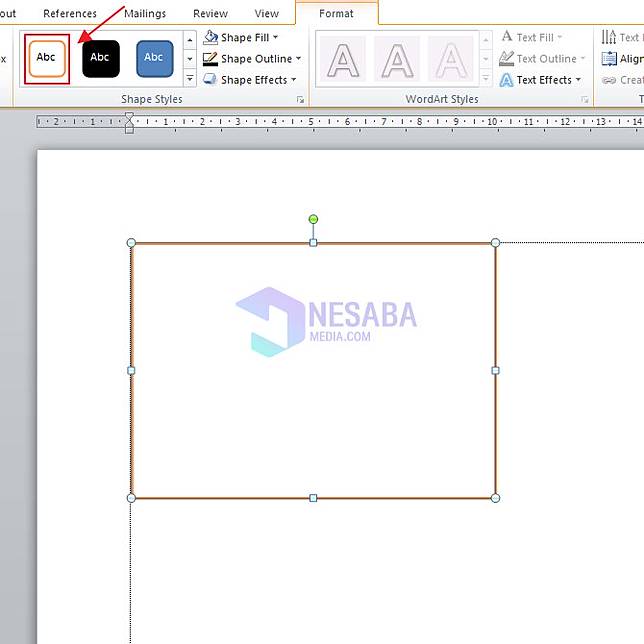Click the Shape Fill paint bucket icon

(x=210, y=38)
